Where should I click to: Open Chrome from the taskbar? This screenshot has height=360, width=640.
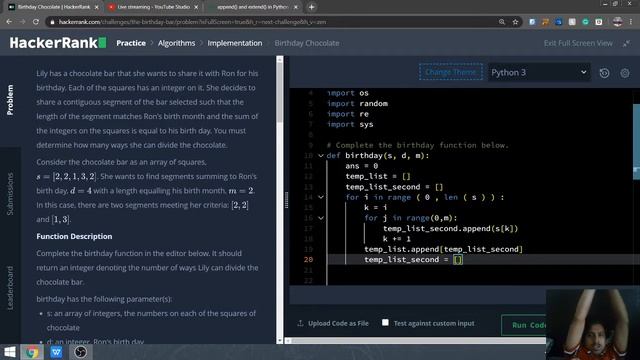[x=33, y=352]
